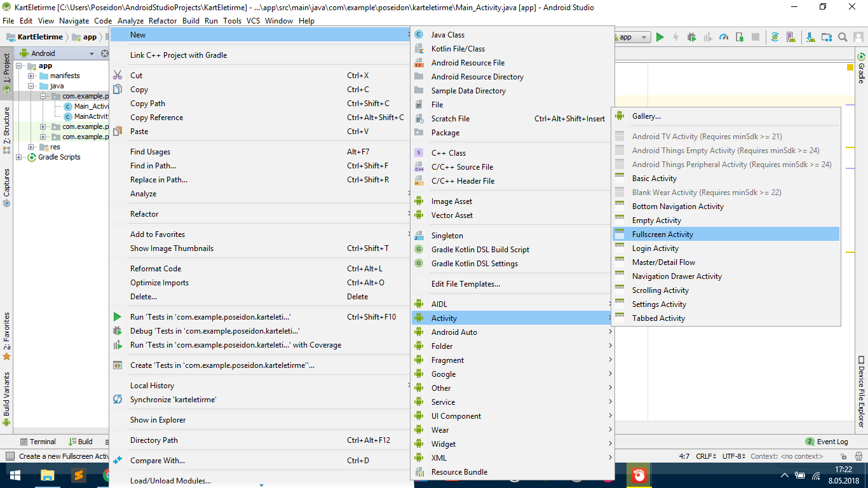The image size is (868, 488).
Task: Open the Service submenu
Action: [513, 402]
